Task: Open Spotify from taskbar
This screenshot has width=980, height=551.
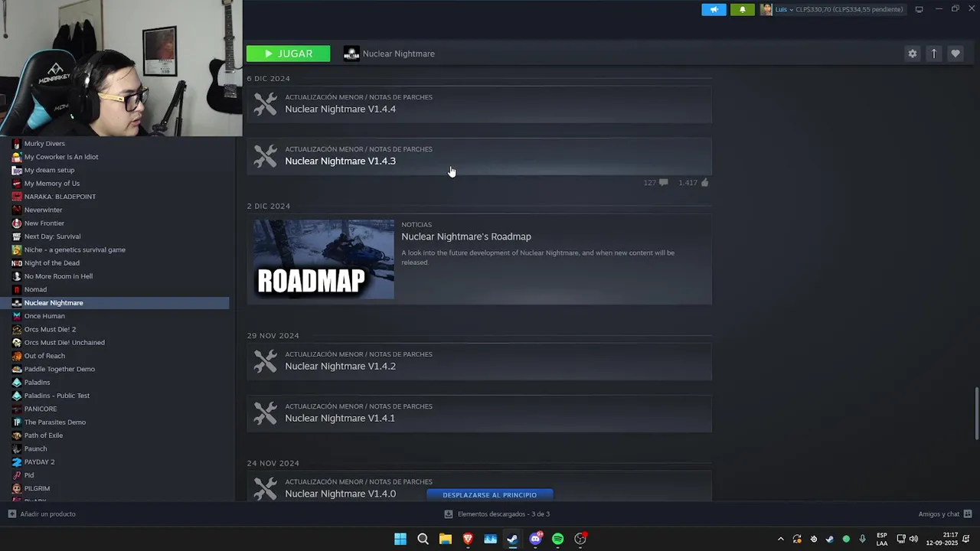Action: pos(557,539)
